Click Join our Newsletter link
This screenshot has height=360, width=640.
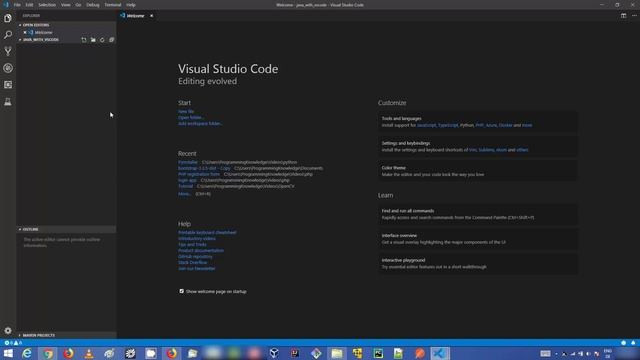point(197,269)
